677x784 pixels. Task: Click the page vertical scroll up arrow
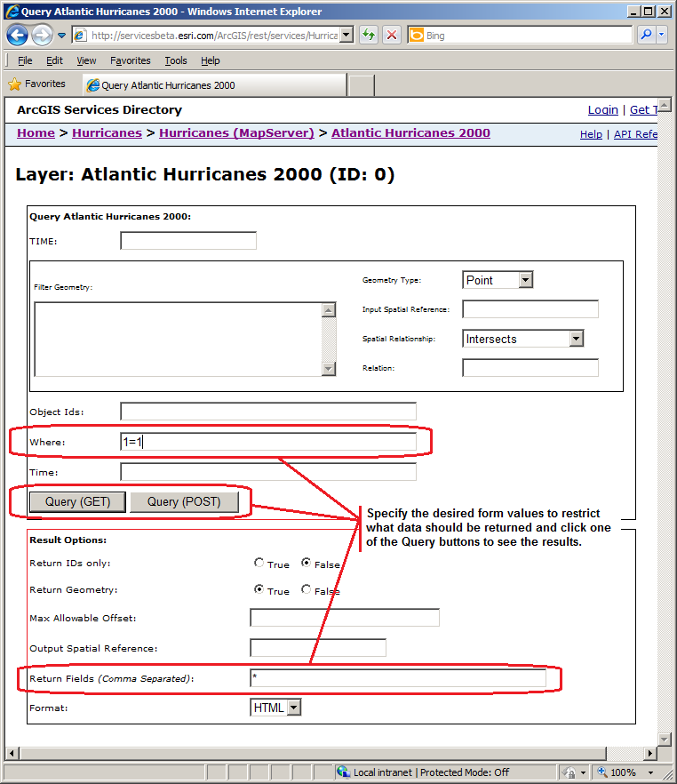(664, 105)
